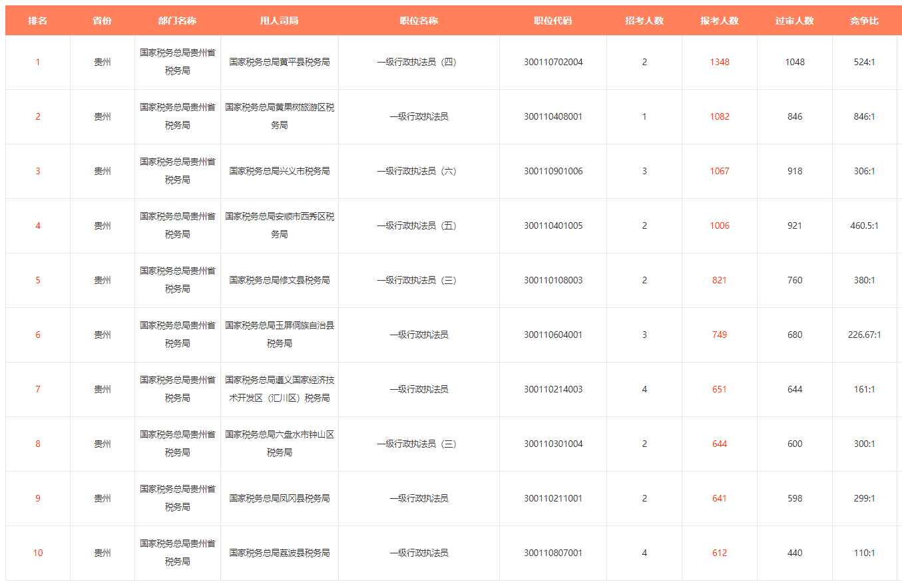The width and height of the screenshot is (902, 588).
Task: Click the 报考人数 column header
Action: [x=719, y=21]
